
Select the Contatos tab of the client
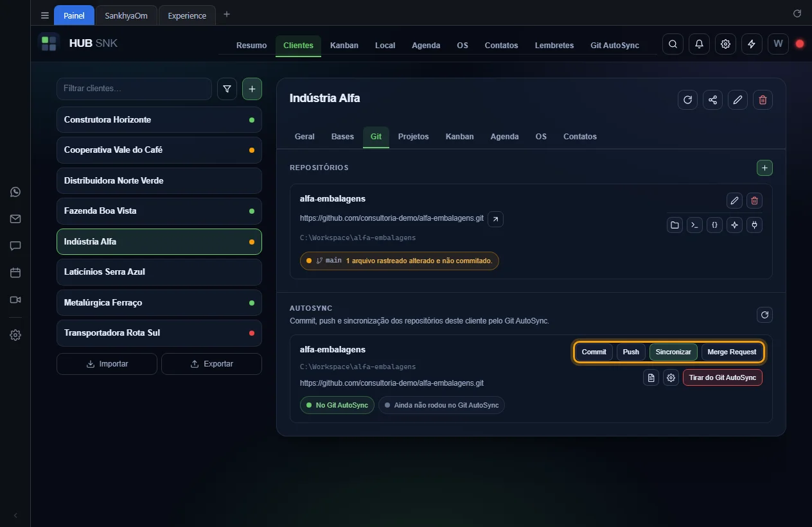580,137
